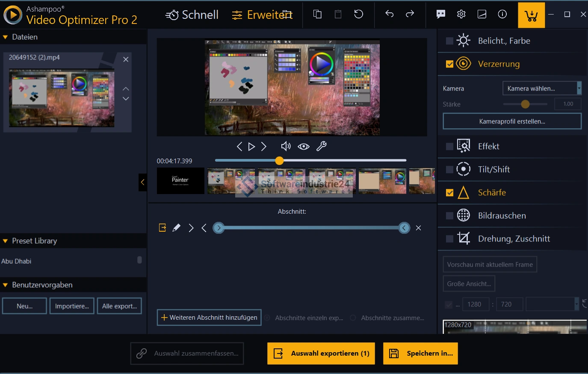Image resolution: width=588 pixels, height=374 pixels.
Task: Collapse the Dateien section
Action: click(x=6, y=37)
